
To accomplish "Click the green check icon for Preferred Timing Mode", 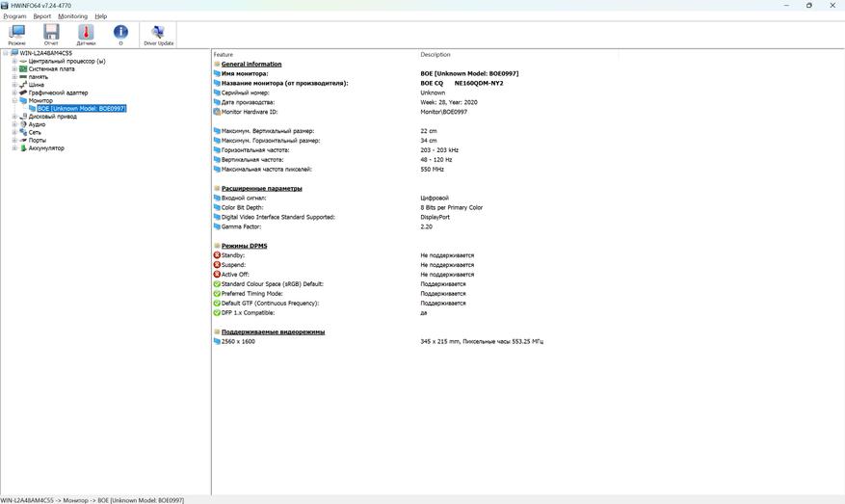I will pyautogui.click(x=217, y=294).
